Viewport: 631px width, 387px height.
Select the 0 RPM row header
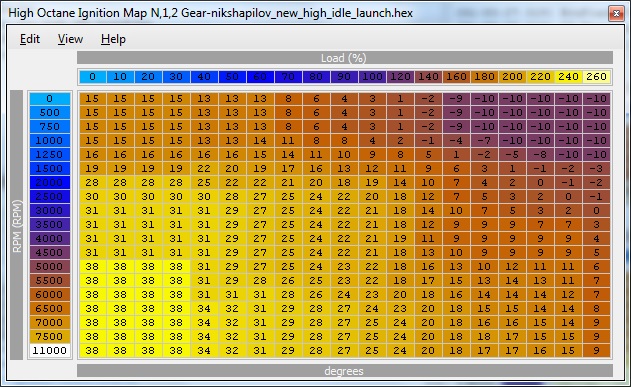click(49, 99)
